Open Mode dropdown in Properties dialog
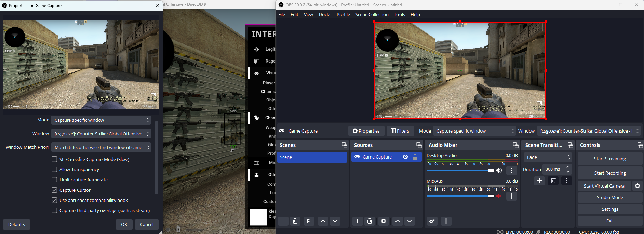Image resolution: width=644 pixels, height=234 pixels. 101,120
